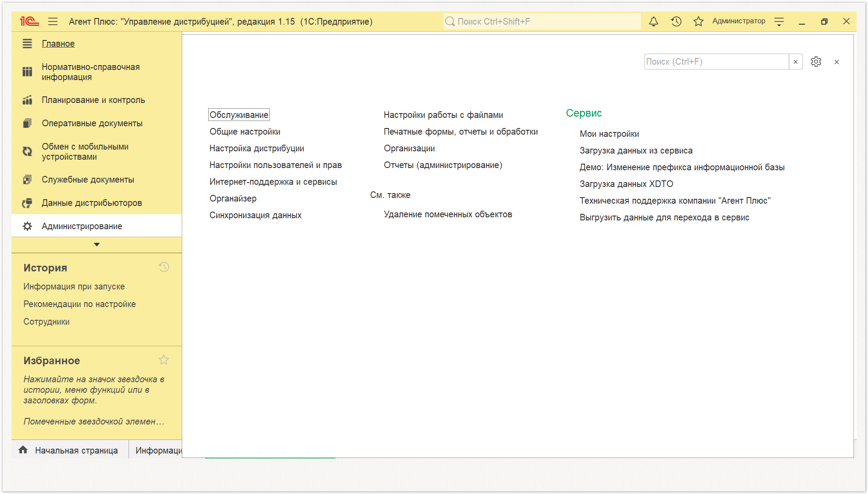The width and height of the screenshot is (868, 494).
Task: Open the main hamburger menu in title bar
Action: point(53,21)
